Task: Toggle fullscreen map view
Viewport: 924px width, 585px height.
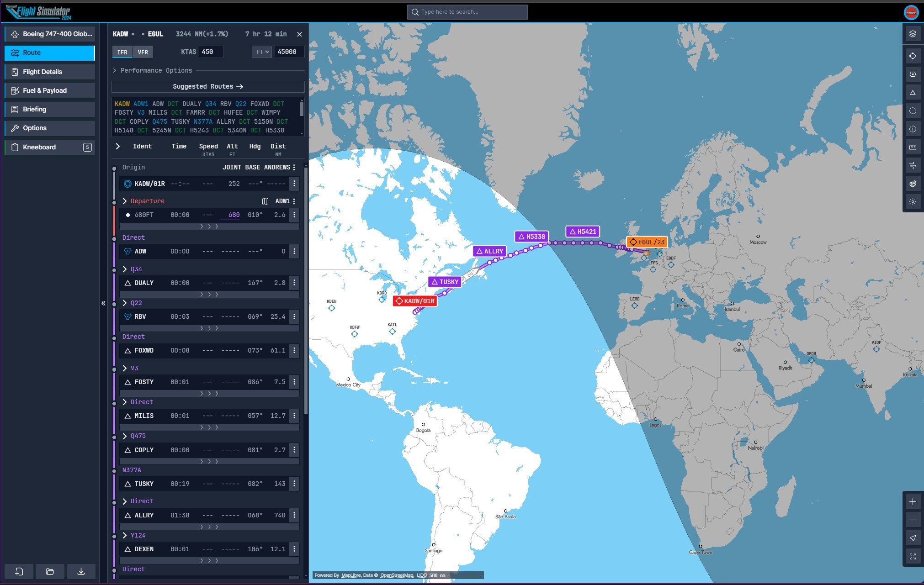Action: click(913, 557)
